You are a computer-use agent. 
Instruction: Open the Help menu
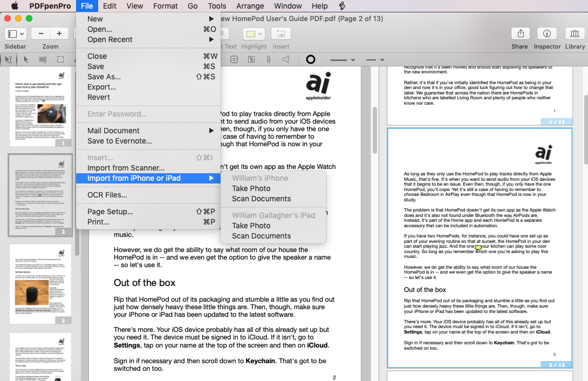click(x=320, y=6)
